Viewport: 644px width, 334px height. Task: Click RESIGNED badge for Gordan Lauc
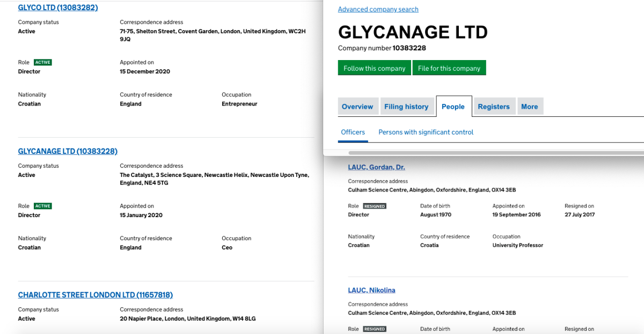coord(375,206)
